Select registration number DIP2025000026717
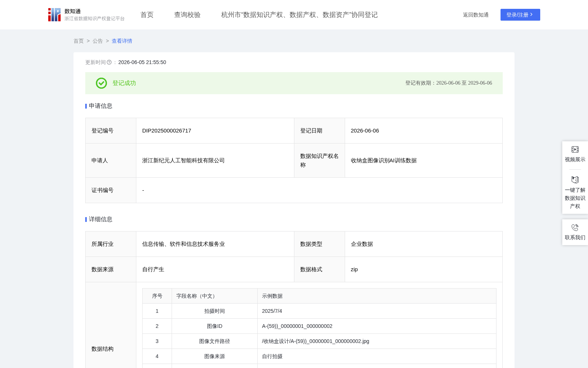 pos(167,131)
